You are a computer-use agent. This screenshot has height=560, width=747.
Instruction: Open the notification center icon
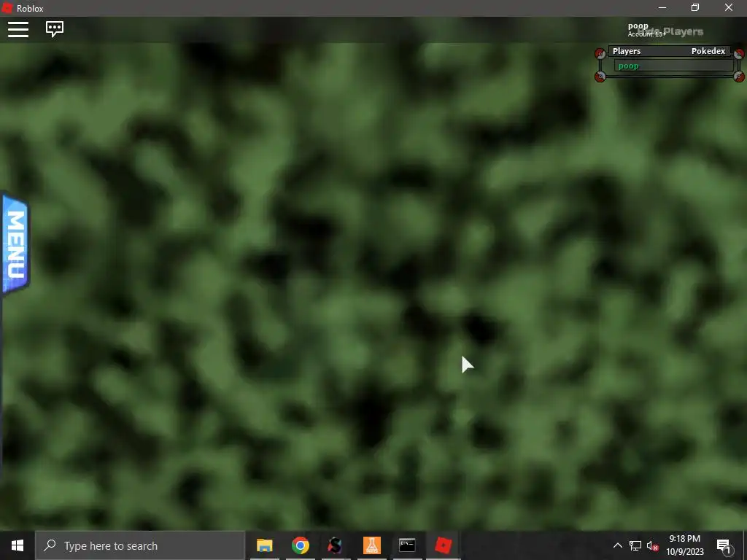point(724,545)
